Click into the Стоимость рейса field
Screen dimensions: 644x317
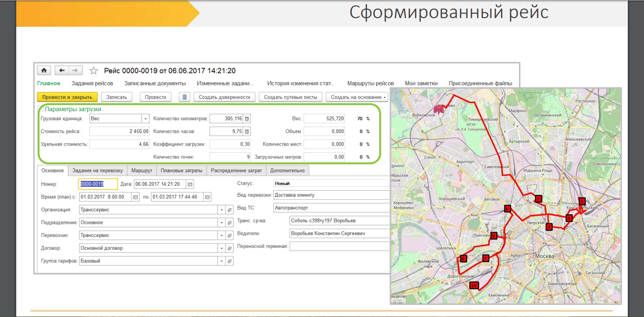point(119,131)
